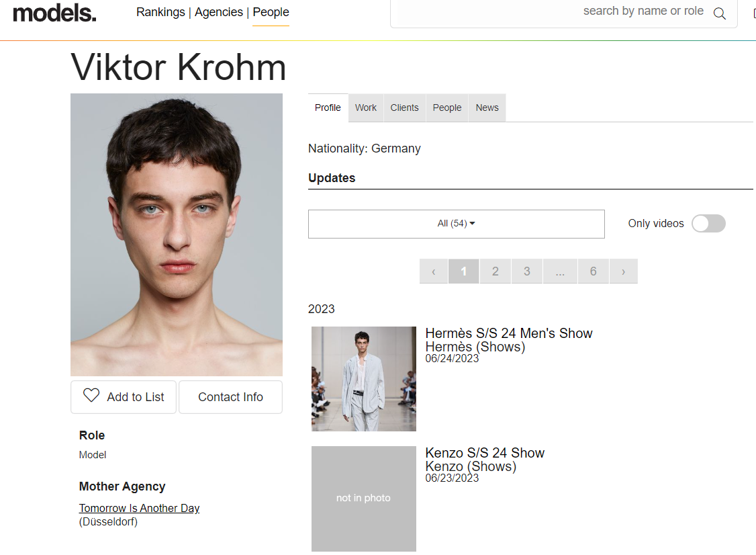756x555 pixels.
Task: Click the models. logo
Action: coord(54,13)
